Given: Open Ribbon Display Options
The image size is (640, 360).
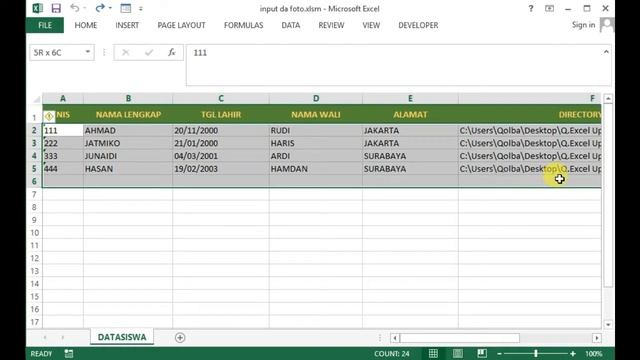Looking at the screenshot, I should coord(549,8).
